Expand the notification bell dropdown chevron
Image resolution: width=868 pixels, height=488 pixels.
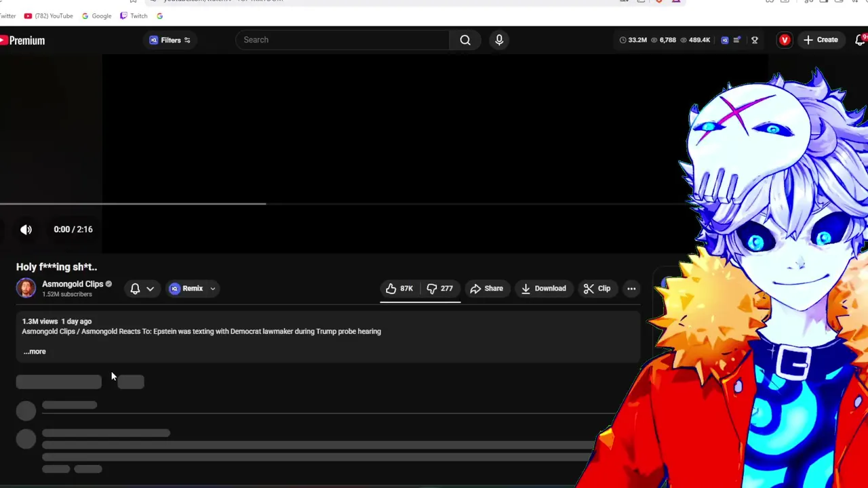tap(150, 289)
